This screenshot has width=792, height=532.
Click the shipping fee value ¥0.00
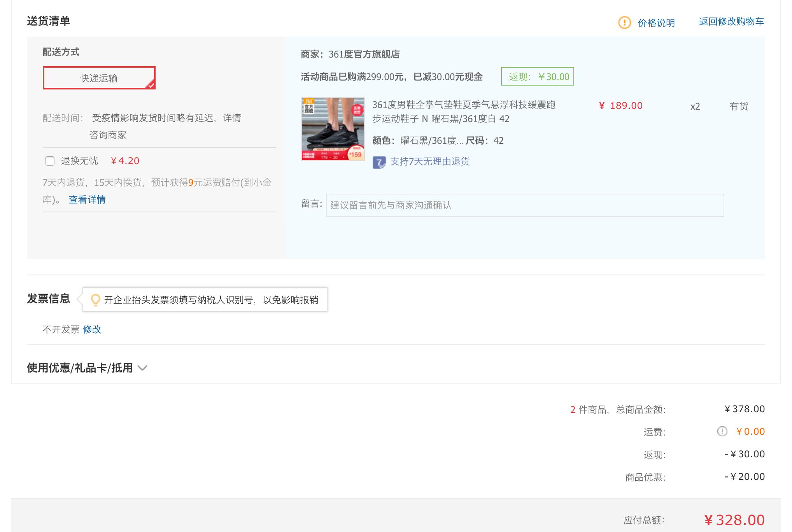pyautogui.click(x=750, y=432)
